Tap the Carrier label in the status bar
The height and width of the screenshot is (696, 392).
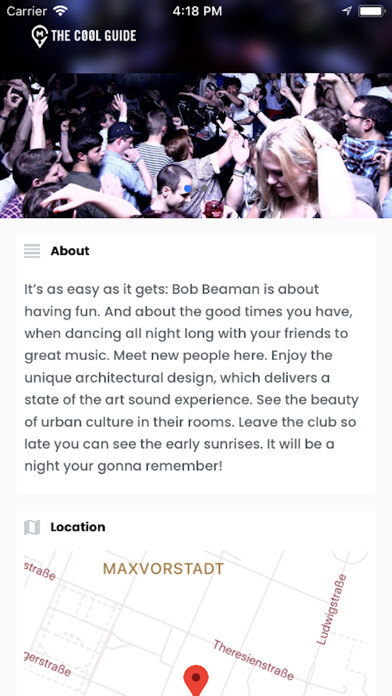point(27,11)
